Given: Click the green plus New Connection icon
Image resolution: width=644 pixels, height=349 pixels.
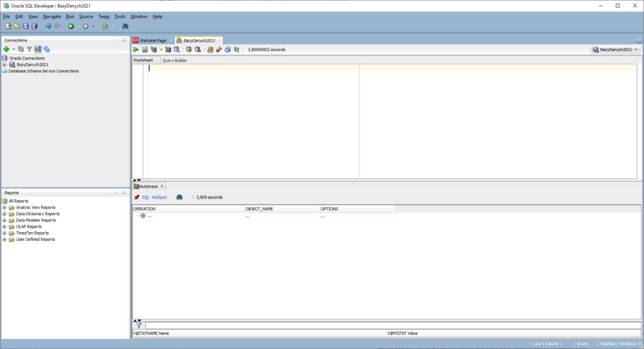Looking at the screenshot, I should [6, 49].
